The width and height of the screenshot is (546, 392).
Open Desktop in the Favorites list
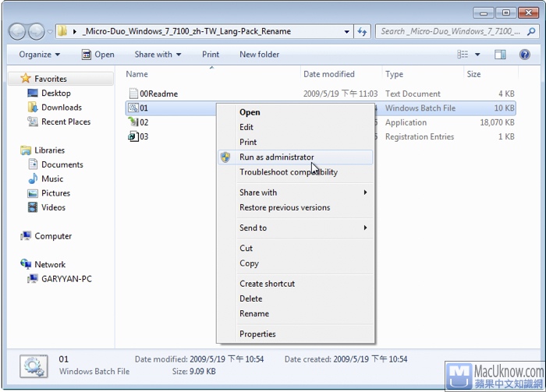click(55, 94)
